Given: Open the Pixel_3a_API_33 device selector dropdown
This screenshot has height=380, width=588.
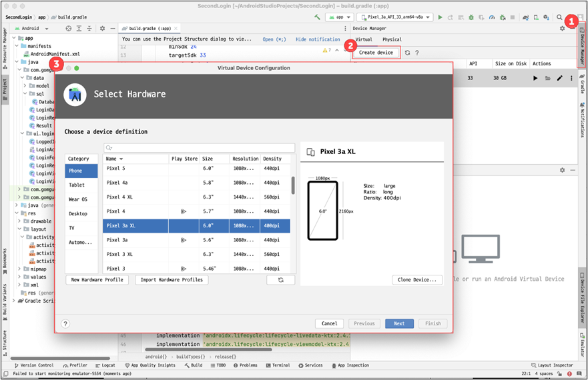Looking at the screenshot, I should pyautogui.click(x=395, y=17).
